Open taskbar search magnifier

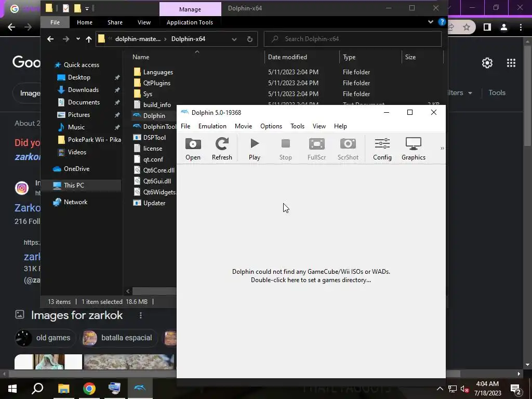(x=37, y=389)
